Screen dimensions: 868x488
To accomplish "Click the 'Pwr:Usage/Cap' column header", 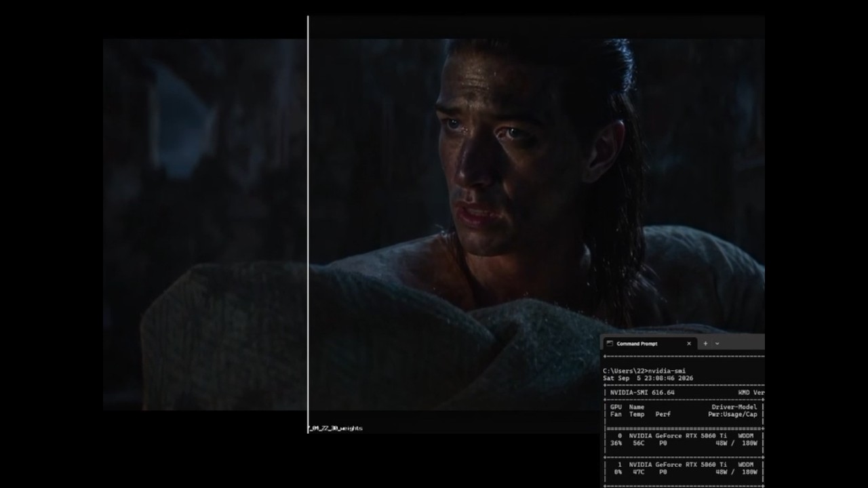I will 732,414.
